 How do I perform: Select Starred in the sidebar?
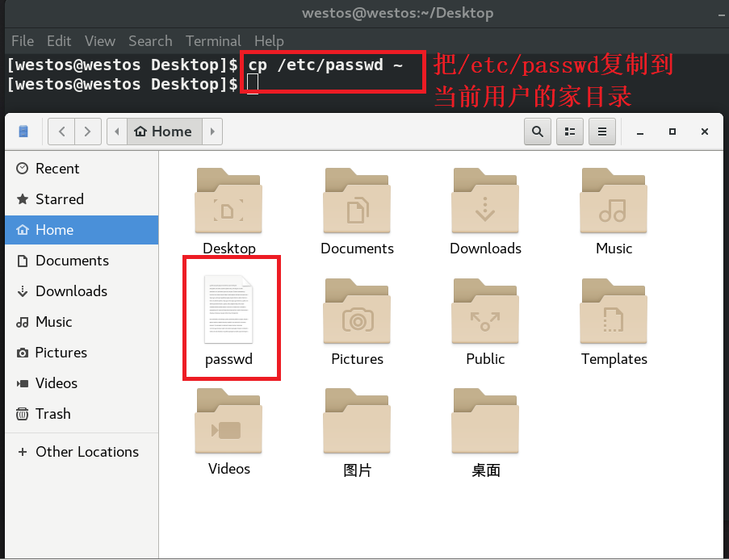[82, 199]
